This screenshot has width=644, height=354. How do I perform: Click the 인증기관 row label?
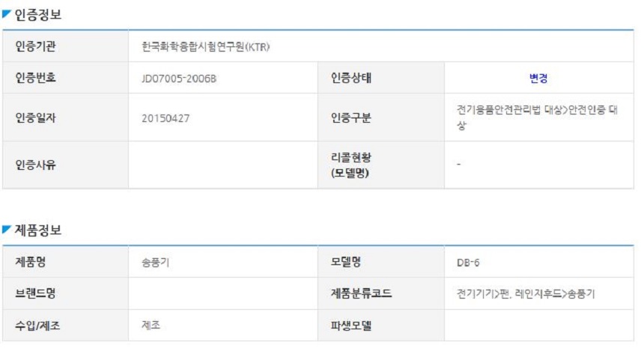(x=35, y=46)
